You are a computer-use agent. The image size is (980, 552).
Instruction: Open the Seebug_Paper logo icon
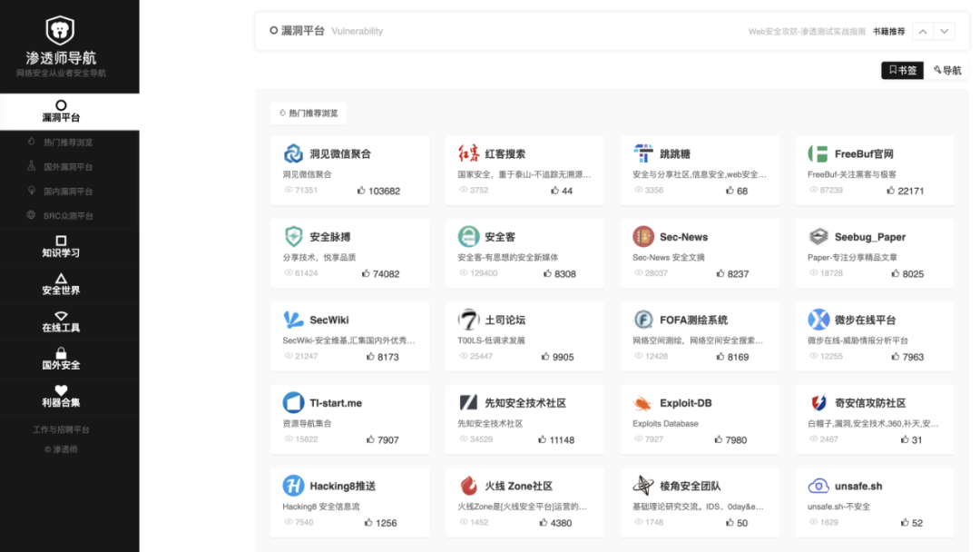818,236
